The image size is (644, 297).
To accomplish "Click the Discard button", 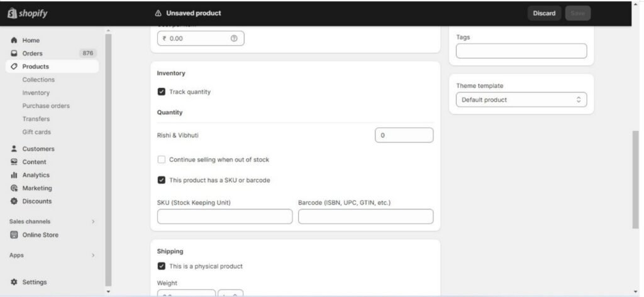I will click(544, 13).
